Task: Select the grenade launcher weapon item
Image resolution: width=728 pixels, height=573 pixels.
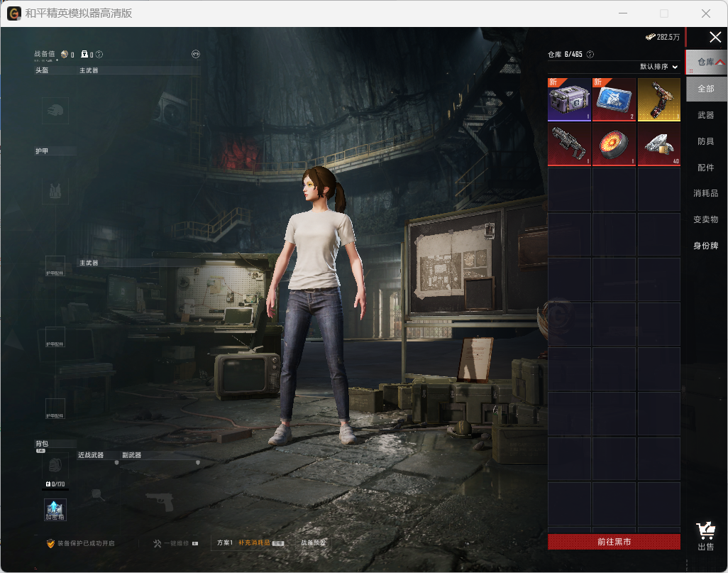Action: click(x=569, y=144)
